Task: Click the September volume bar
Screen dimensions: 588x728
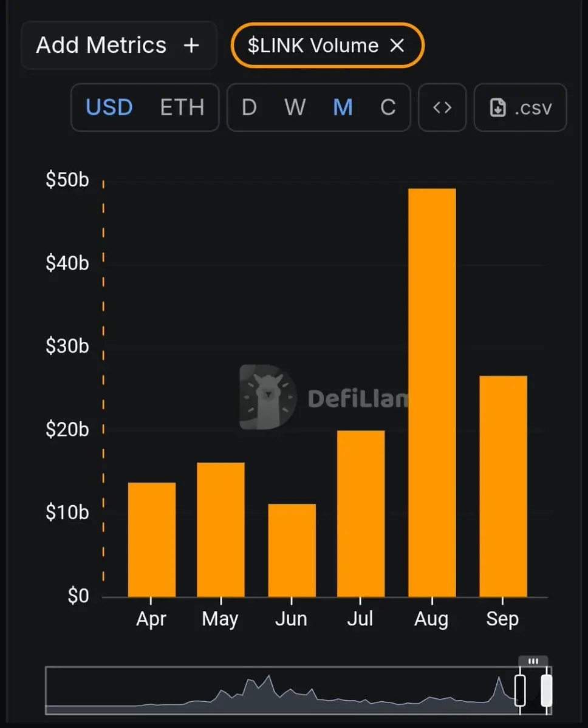Action: point(503,486)
